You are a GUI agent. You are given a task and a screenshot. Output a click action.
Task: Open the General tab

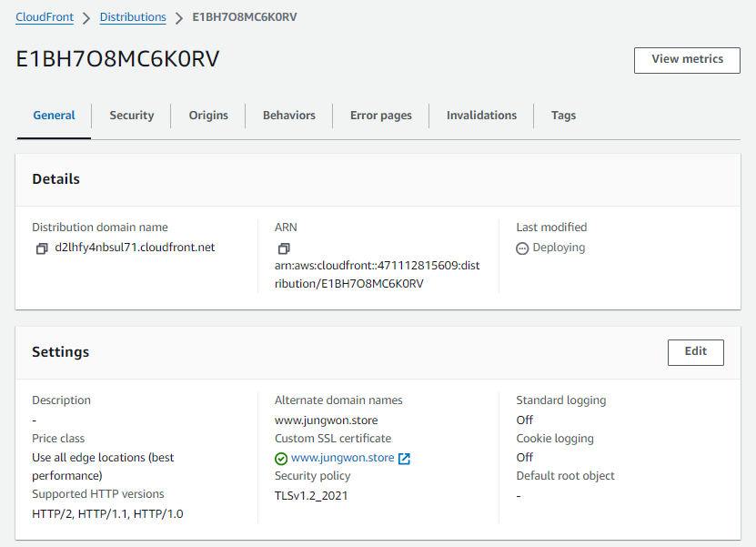tap(54, 116)
